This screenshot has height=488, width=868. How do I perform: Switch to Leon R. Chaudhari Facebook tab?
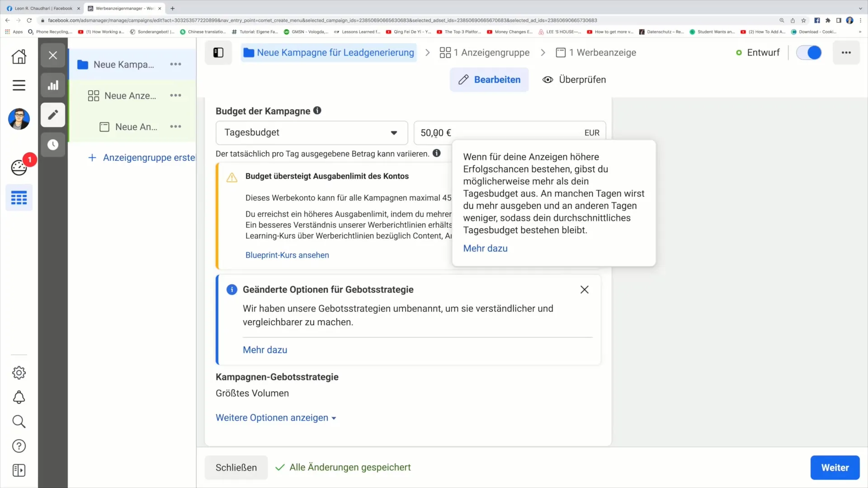click(43, 8)
